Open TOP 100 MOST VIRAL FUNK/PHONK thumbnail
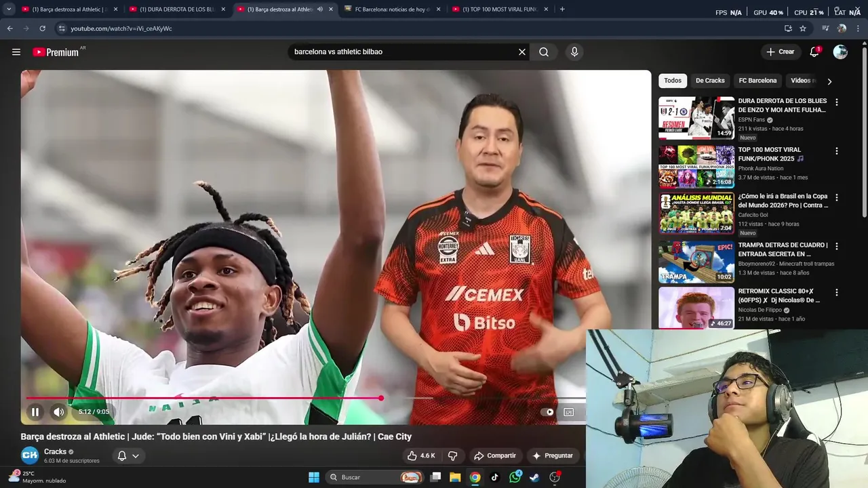The image size is (868, 488). tap(696, 166)
